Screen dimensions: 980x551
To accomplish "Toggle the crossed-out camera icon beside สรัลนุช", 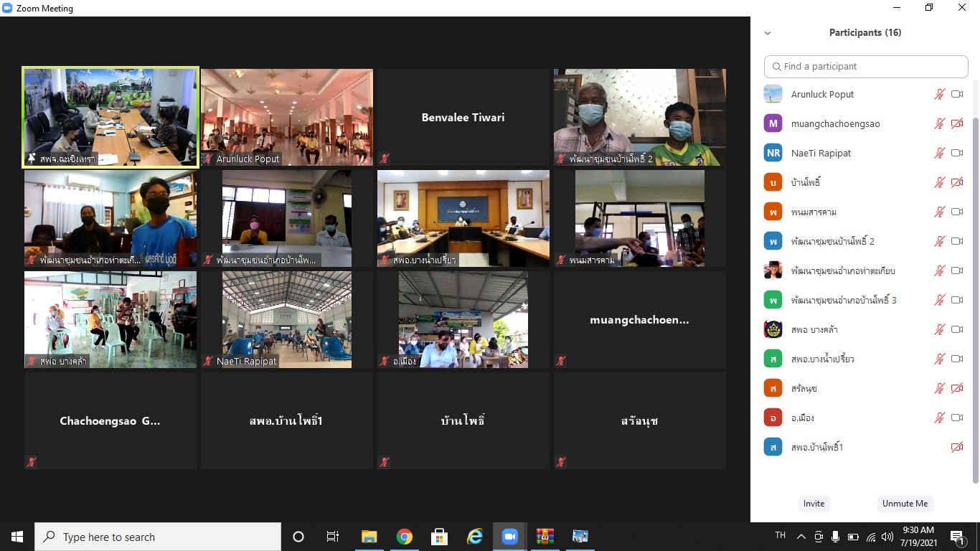I will point(957,387).
